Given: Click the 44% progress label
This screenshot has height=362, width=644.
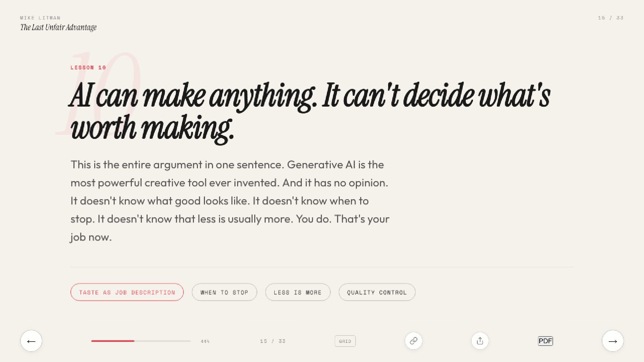Looking at the screenshot, I should click(205, 341).
